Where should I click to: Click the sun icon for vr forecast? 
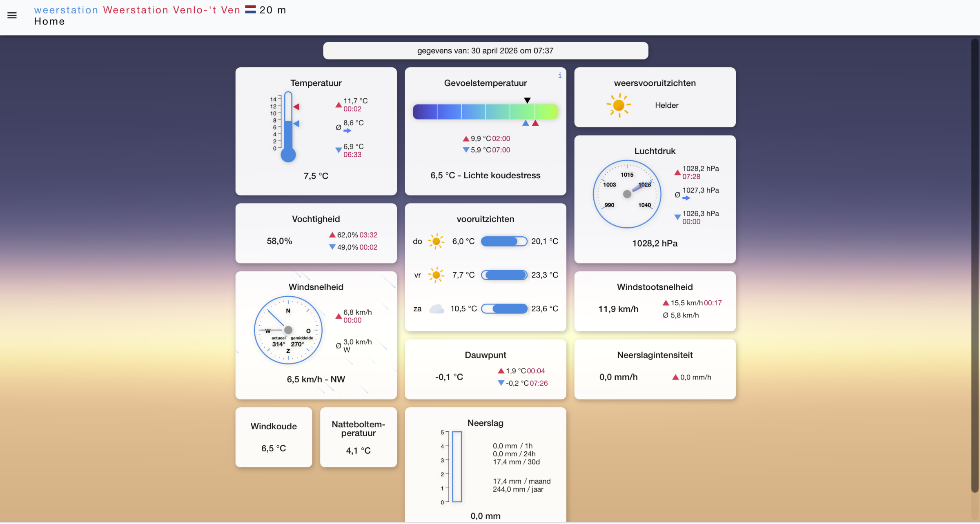pos(436,275)
